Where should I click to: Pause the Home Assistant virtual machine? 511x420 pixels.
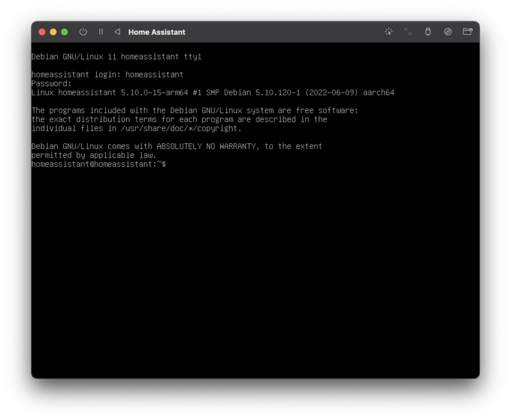point(101,31)
